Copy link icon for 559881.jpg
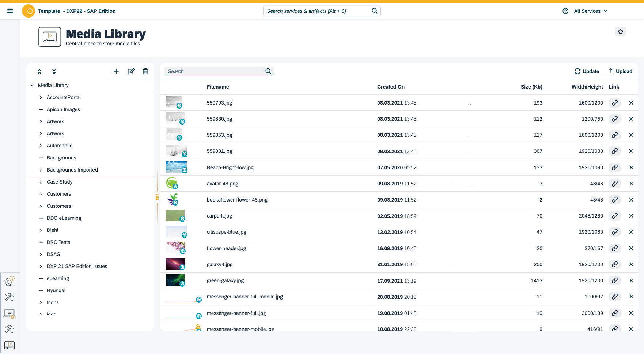The width and height of the screenshot is (644, 354). (x=615, y=151)
